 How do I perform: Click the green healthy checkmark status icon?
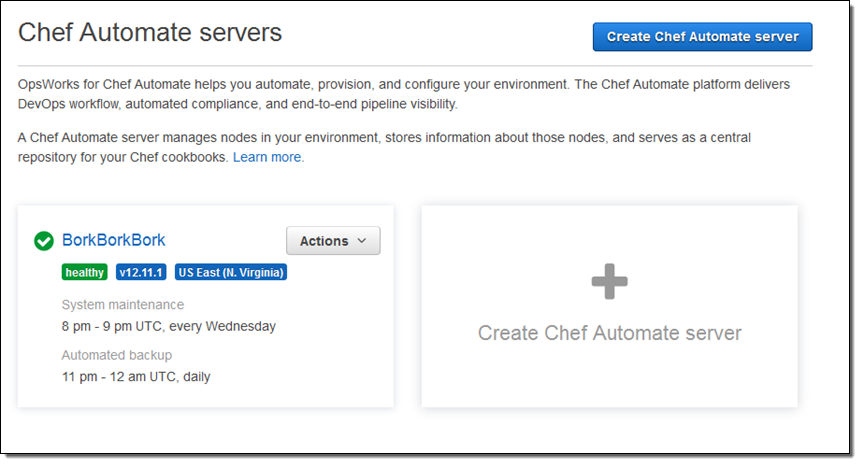pyautogui.click(x=44, y=241)
